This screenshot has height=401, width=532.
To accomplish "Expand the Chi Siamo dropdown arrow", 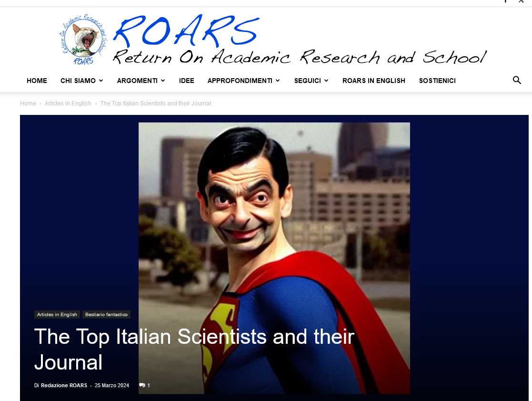I will click(101, 81).
